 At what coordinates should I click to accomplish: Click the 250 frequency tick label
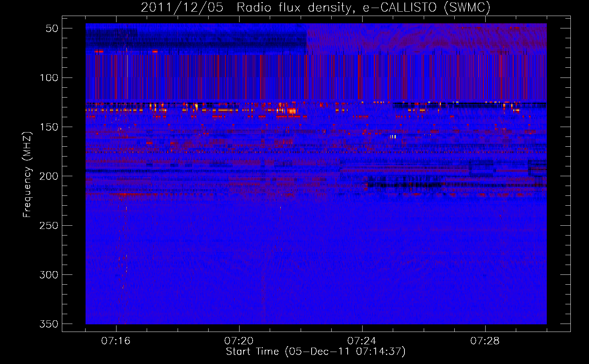[x=49, y=225]
